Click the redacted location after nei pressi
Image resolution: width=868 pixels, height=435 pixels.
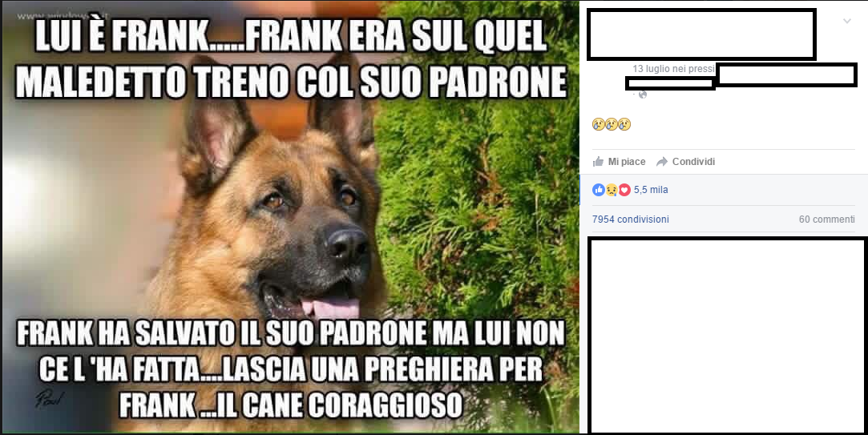[786, 75]
